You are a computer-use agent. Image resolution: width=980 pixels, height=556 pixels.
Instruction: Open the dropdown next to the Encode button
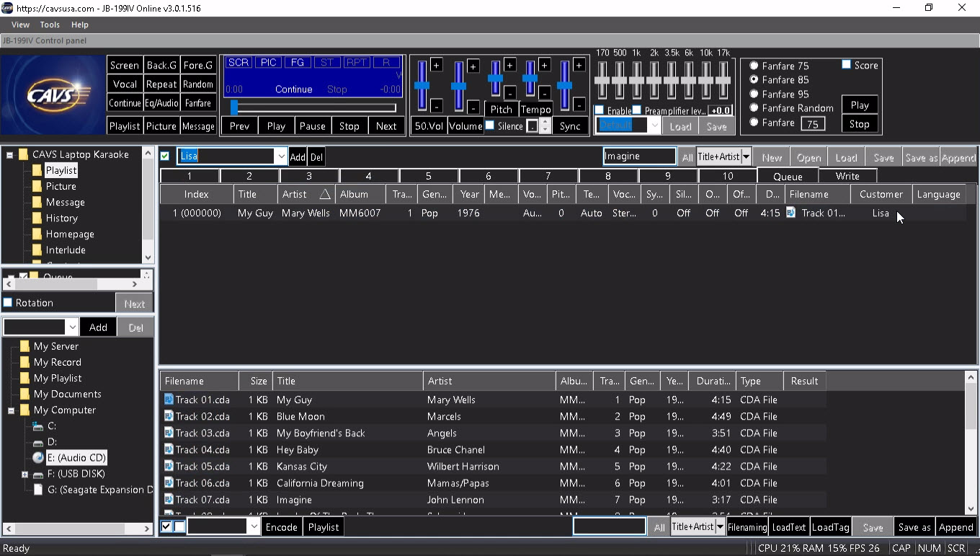[253, 527]
